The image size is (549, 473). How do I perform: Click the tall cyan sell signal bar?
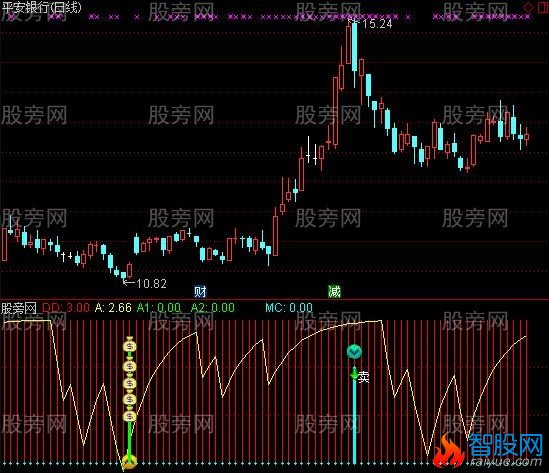354,420
